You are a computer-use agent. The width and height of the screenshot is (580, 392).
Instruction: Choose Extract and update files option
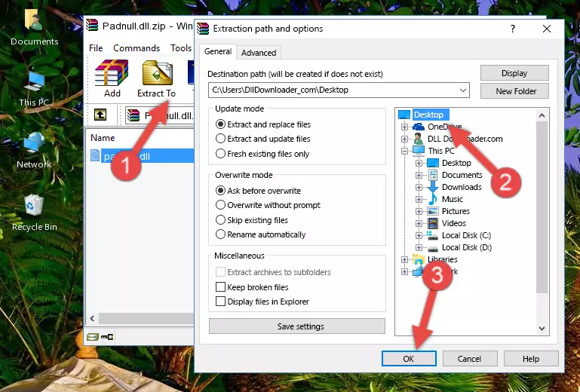pyautogui.click(x=220, y=139)
